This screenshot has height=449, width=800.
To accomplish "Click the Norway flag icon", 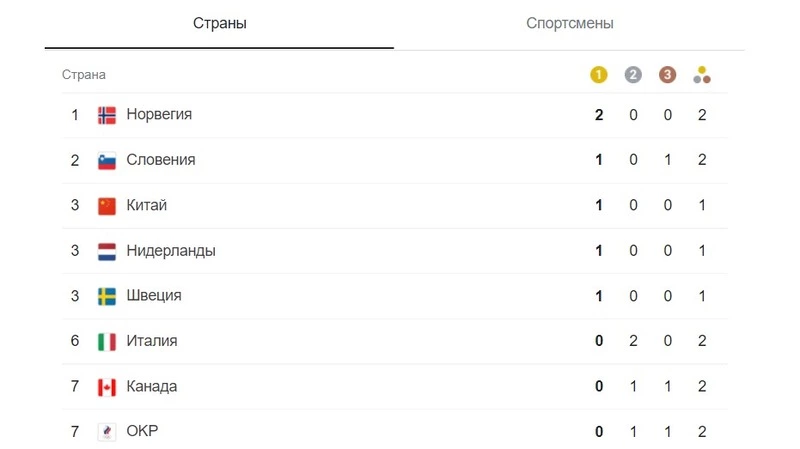I will pyautogui.click(x=107, y=115).
